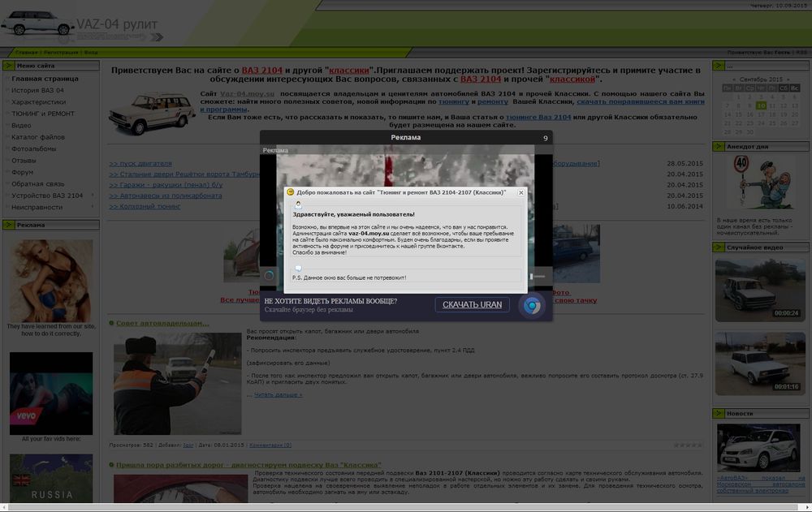The image size is (812, 512).
Task: Click the smiley icon in welcome popup title
Action: [x=291, y=192]
